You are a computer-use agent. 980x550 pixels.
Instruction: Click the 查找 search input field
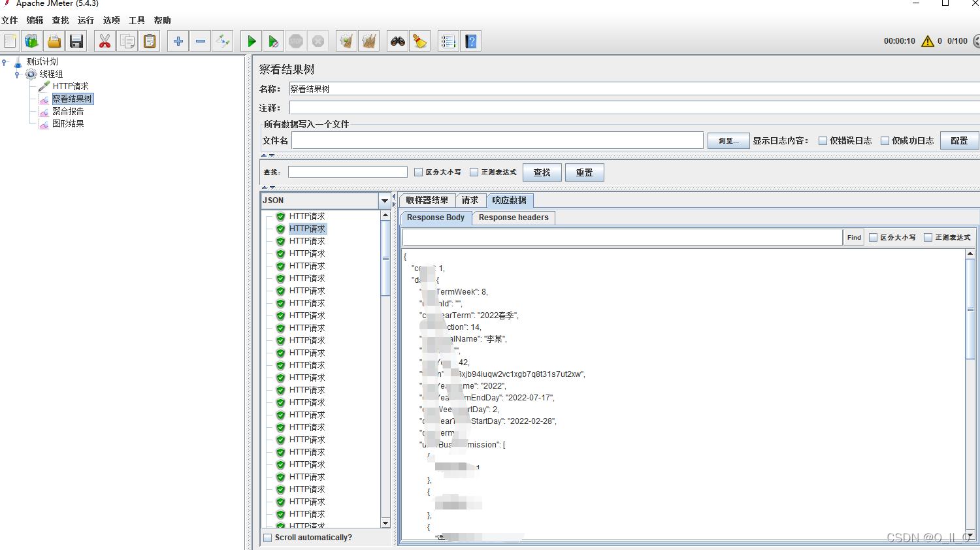(x=348, y=172)
